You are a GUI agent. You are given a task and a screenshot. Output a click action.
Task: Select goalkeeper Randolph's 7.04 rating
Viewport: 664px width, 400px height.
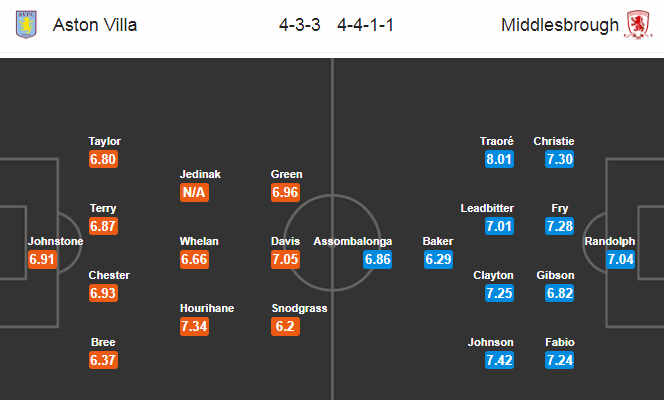tap(621, 259)
